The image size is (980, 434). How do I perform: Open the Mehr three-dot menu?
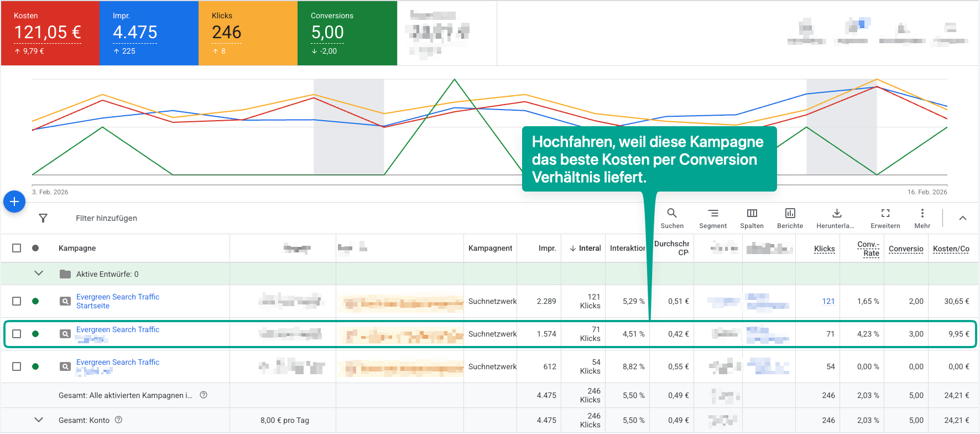pos(922,218)
